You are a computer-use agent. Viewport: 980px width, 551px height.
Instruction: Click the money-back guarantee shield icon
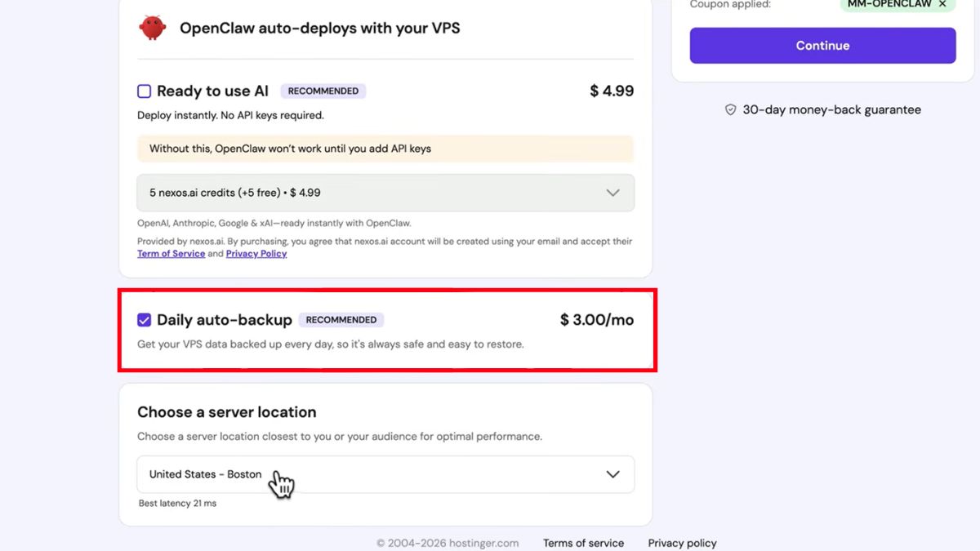tap(731, 109)
